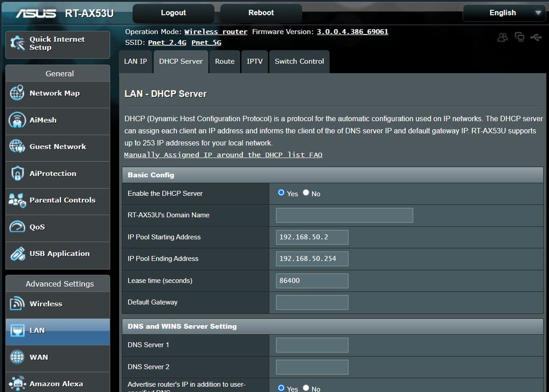Switch to the Switch Control tab
This screenshot has width=549, height=392.
(299, 61)
